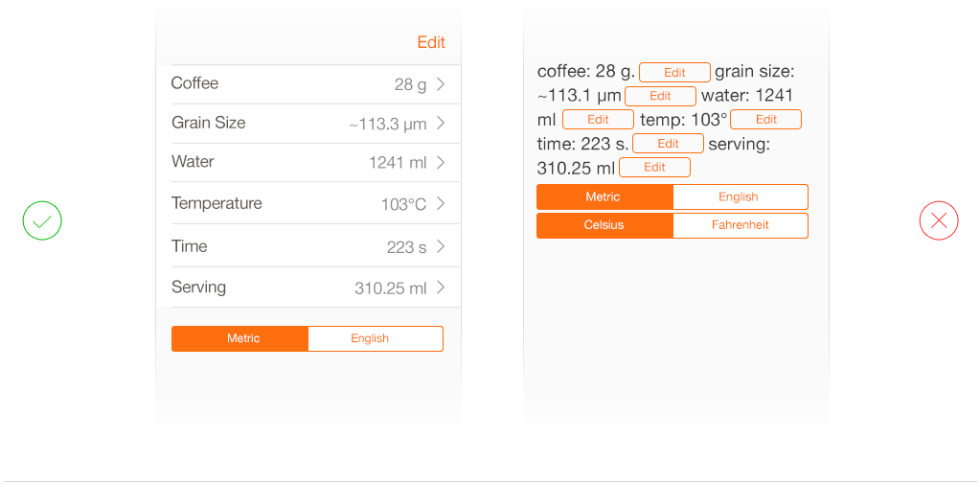Open the Coffee row chevron
Image resolution: width=980 pixels, height=484 pixels.
point(441,83)
